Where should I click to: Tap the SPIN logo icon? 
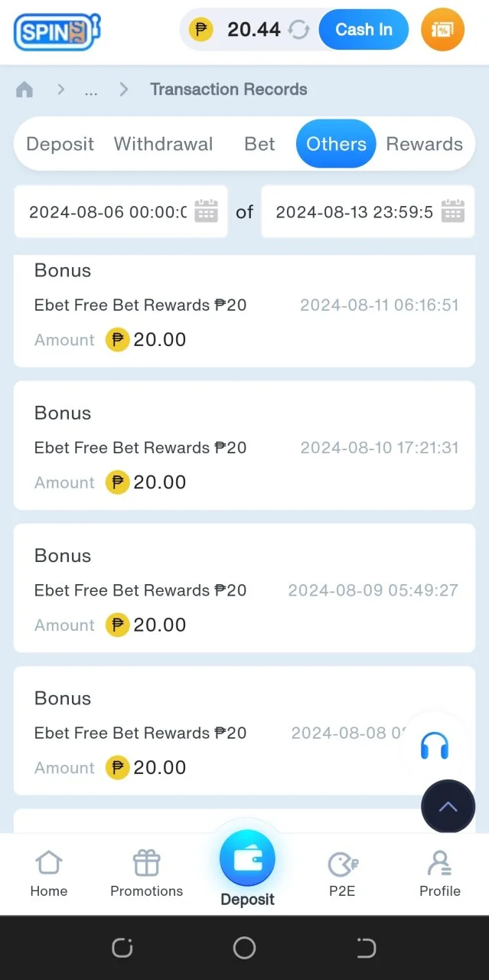(57, 31)
